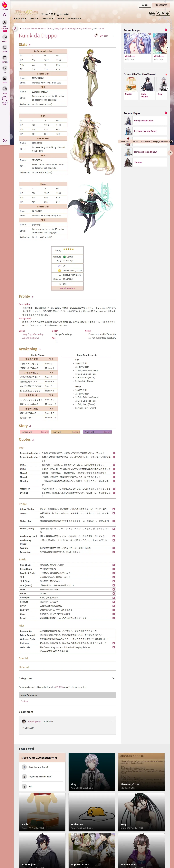Open the CC-BY-SA license link
The width and height of the screenshot is (174, 868).
tap(59, 687)
